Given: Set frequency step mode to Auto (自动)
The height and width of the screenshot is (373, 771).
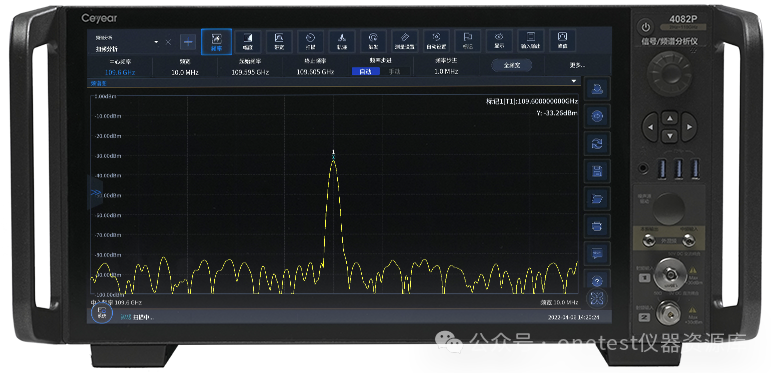Looking at the screenshot, I should 366,71.
